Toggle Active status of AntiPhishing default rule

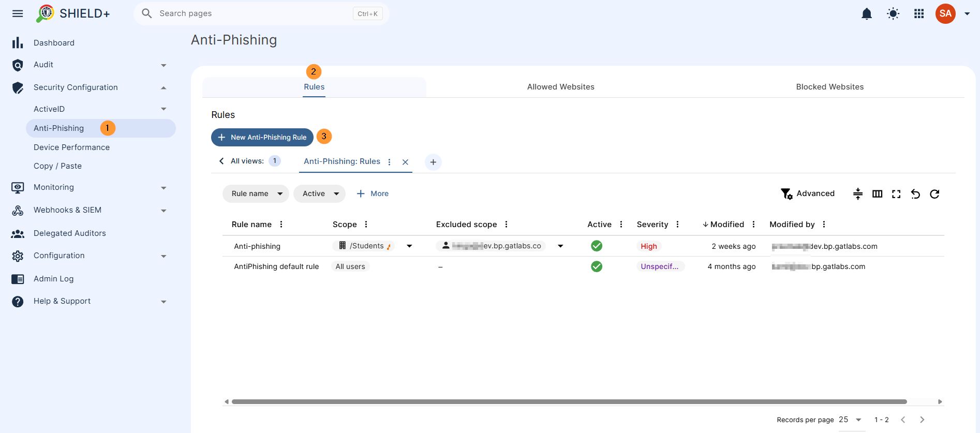[597, 266]
